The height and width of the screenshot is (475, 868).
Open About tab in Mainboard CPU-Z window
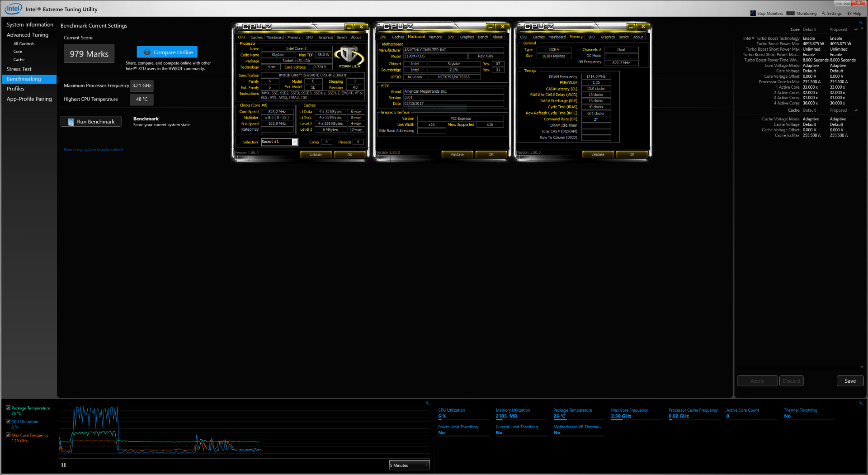pos(497,37)
